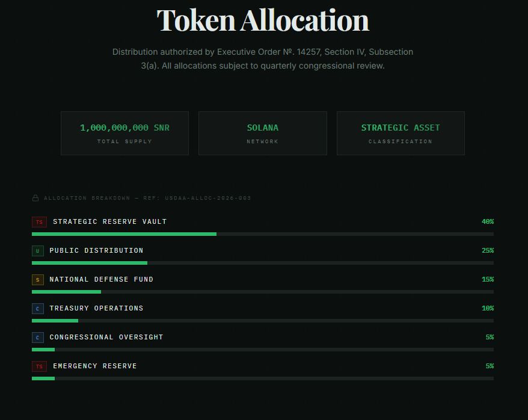528x420 pixels.
Task: Click the C badge next to Treasury Operations
Action: point(38,309)
